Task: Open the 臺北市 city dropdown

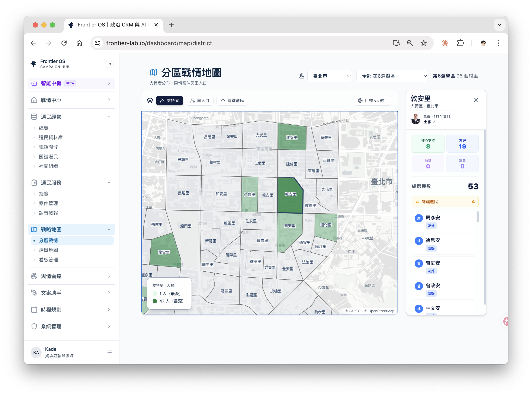Action: (330, 76)
